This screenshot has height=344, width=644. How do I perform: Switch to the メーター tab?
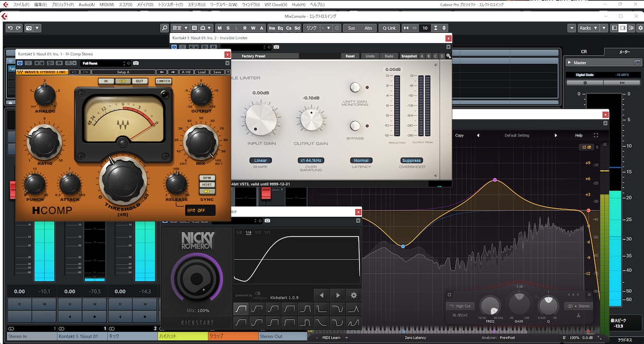pyautogui.click(x=624, y=52)
